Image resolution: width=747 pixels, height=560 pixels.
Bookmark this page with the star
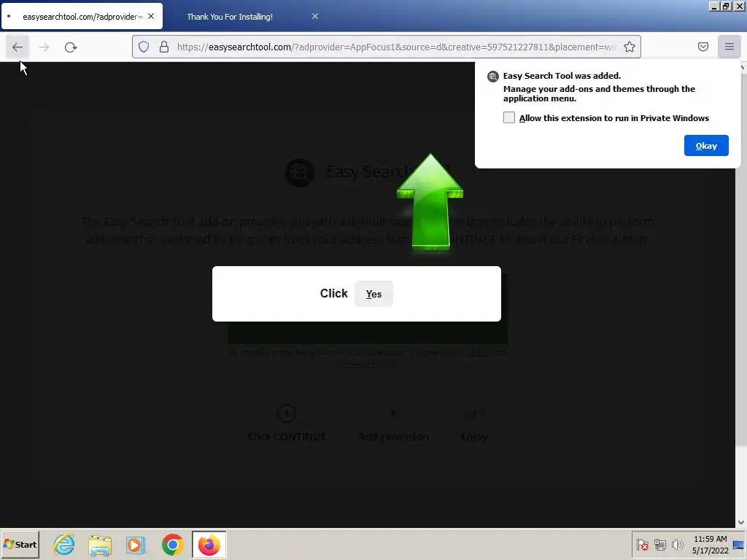tap(630, 47)
